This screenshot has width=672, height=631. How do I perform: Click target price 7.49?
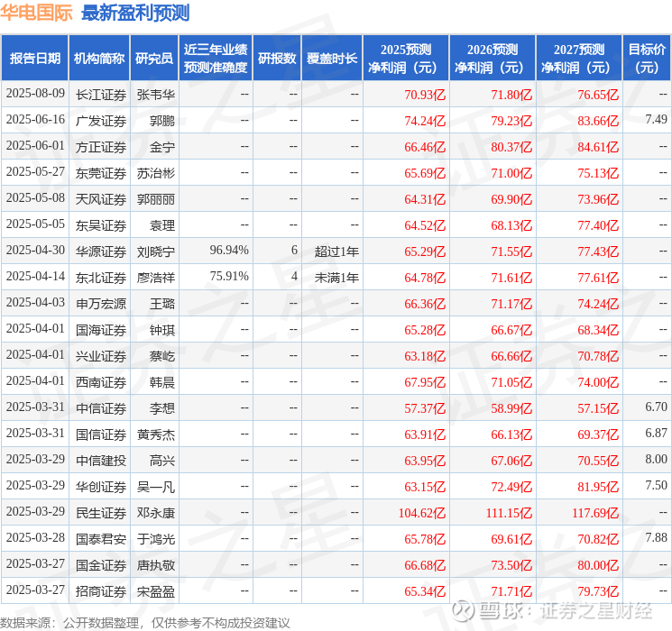(x=656, y=120)
